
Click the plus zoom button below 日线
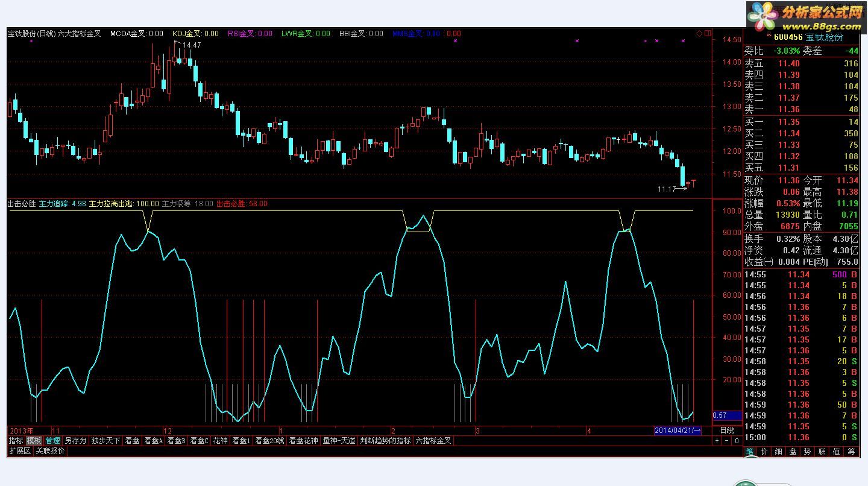tap(717, 441)
